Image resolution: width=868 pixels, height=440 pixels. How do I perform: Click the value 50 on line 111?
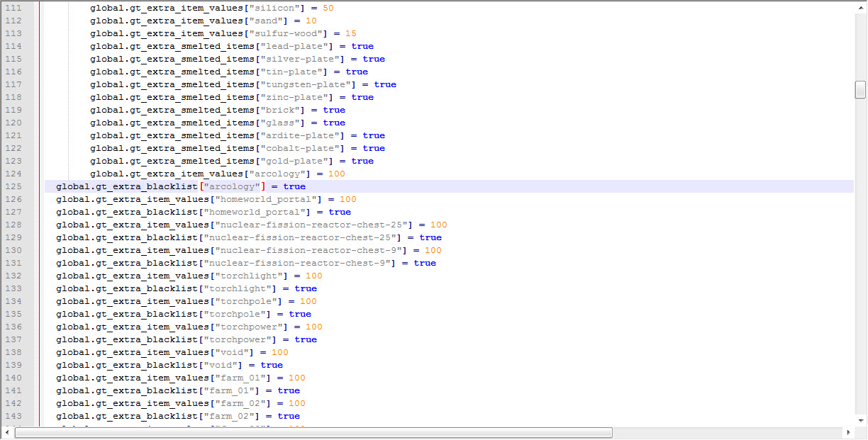click(x=328, y=8)
